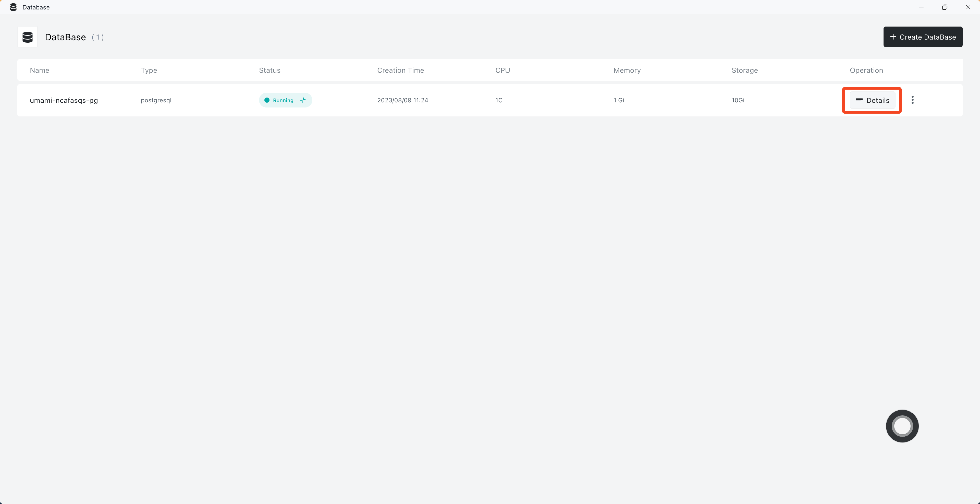The width and height of the screenshot is (980, 504).
Task: Click the 10Gi storage value
Action: [738, 100]
